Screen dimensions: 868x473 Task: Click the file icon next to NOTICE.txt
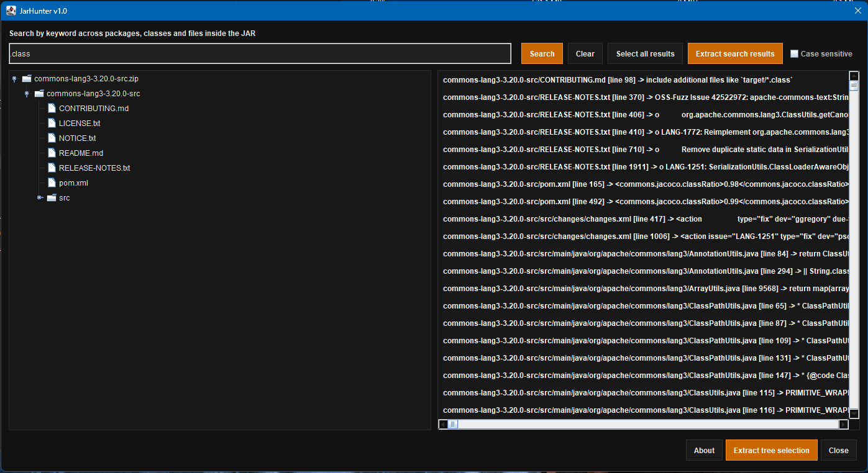pyautogui.click(x=51, y=137)
